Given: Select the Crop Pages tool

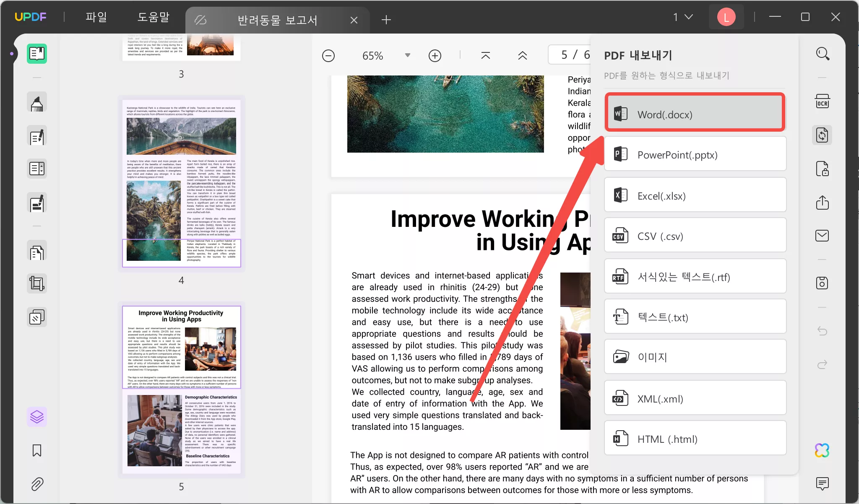Looking at the screenshot, I should coord(37,283).
